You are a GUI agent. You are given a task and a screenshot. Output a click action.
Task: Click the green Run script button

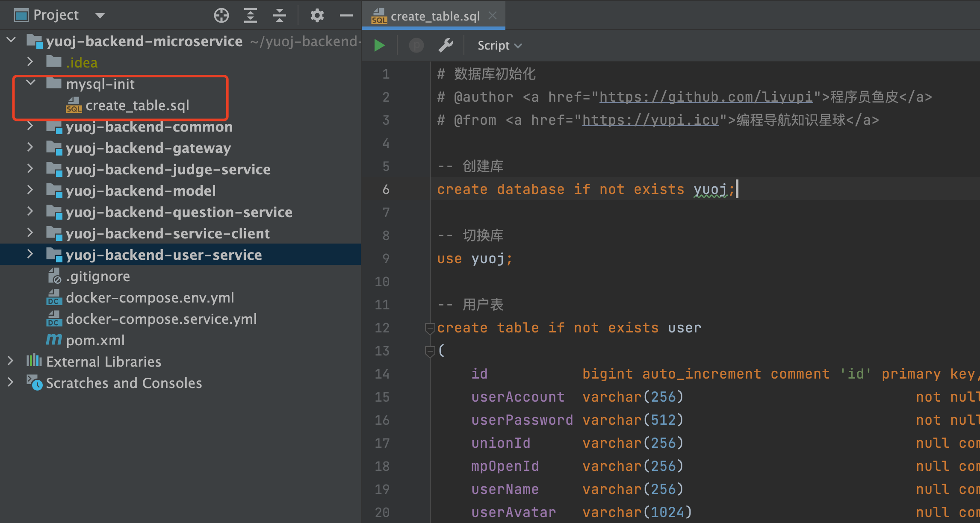click(x=379, y=45)
